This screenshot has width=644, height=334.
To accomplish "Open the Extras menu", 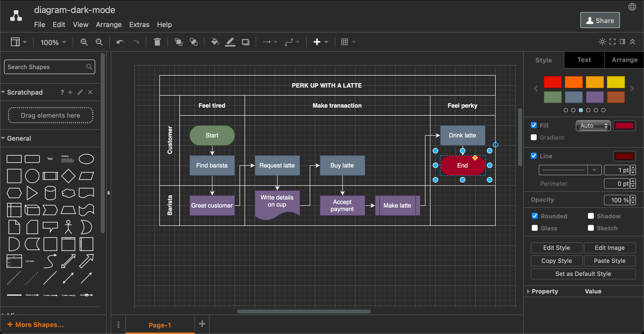I will click(x=139, y=25).
